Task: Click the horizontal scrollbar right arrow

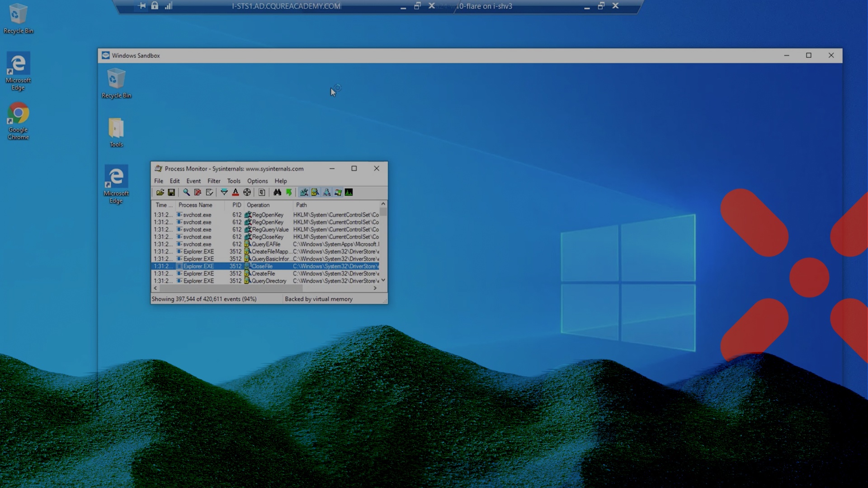Action: tap(375, 288)
